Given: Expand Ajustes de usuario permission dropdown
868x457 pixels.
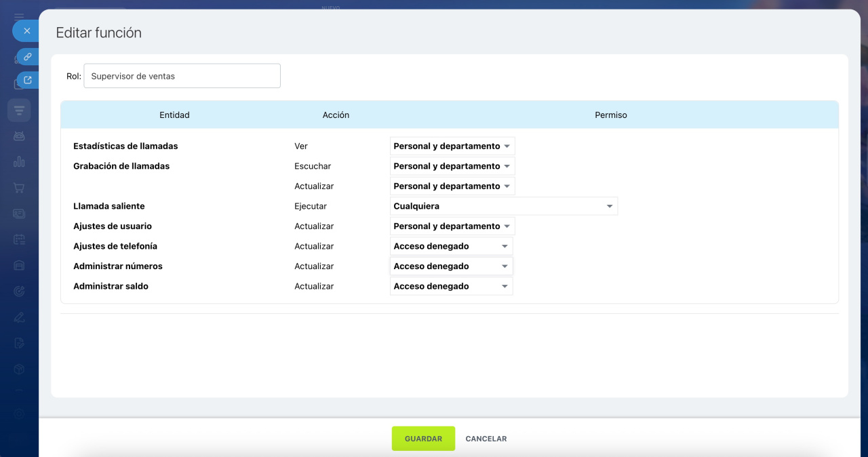Looking at the screenshot, I should [452, 226].
